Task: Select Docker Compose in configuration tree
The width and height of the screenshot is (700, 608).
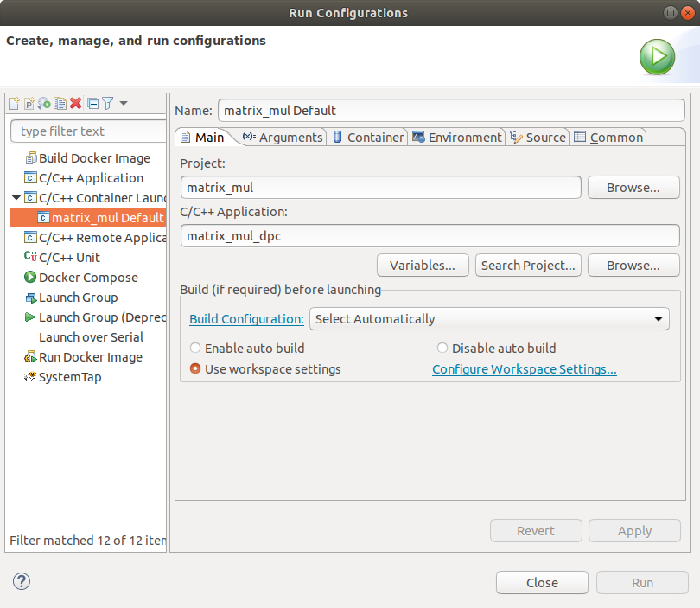Action: [x=88, y=278]
